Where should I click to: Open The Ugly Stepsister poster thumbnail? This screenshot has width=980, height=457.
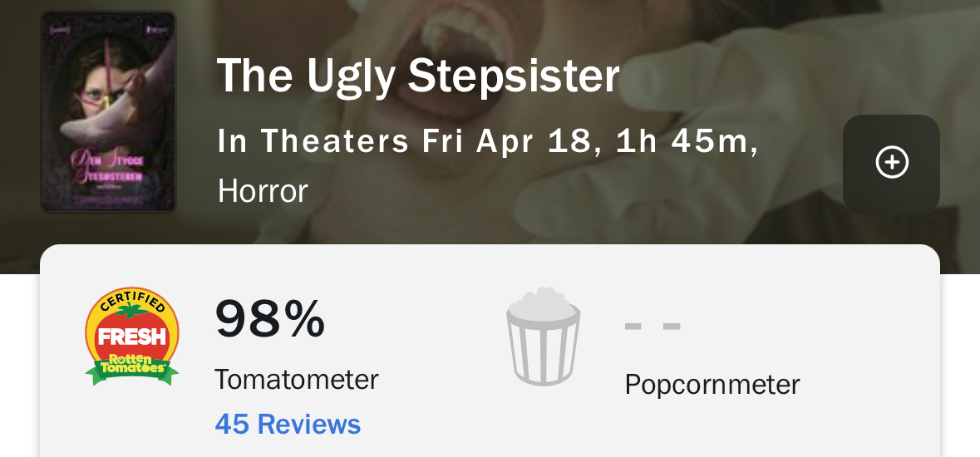click(x=108, y=112)
